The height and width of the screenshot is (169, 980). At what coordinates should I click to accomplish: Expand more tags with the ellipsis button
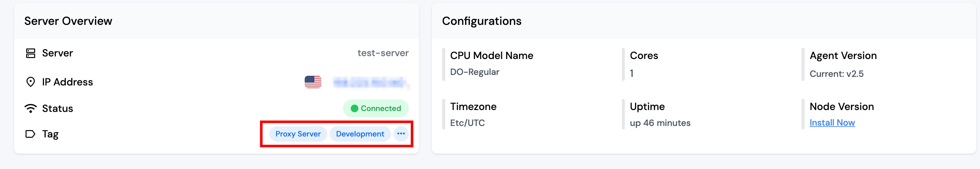pos(401,134)
